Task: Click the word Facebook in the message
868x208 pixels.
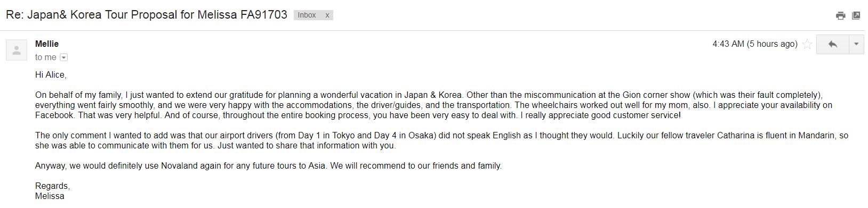Action: coord(55,115)
